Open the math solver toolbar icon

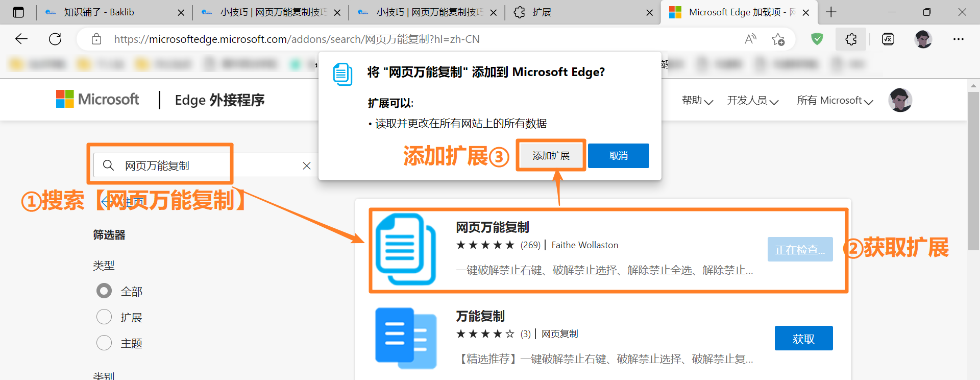click(888, 39)
